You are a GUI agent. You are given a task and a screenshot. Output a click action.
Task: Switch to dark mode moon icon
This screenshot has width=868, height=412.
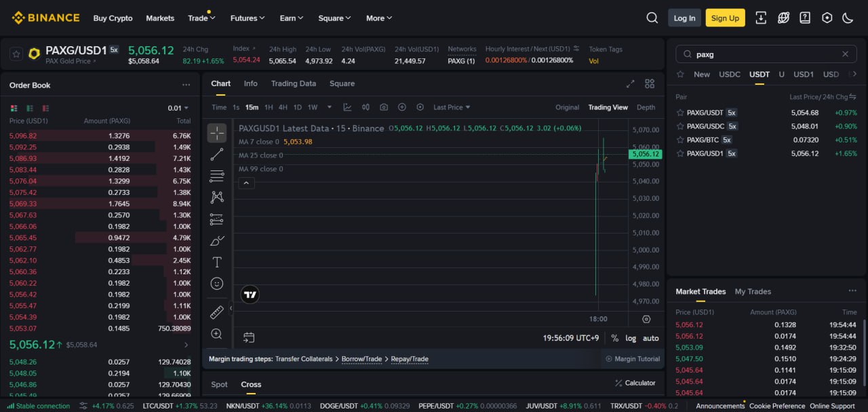848,18
